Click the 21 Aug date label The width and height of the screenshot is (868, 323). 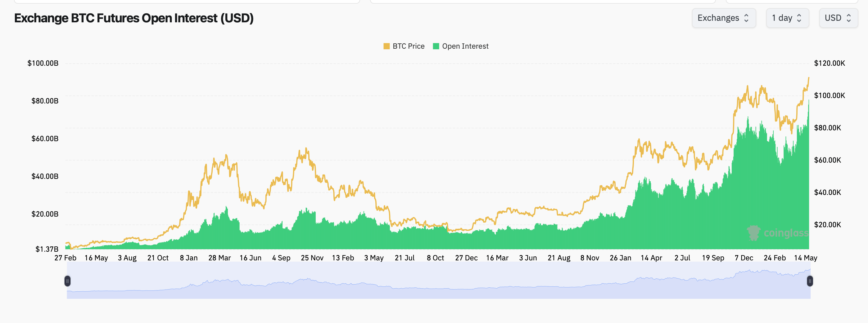coord(559,258)
